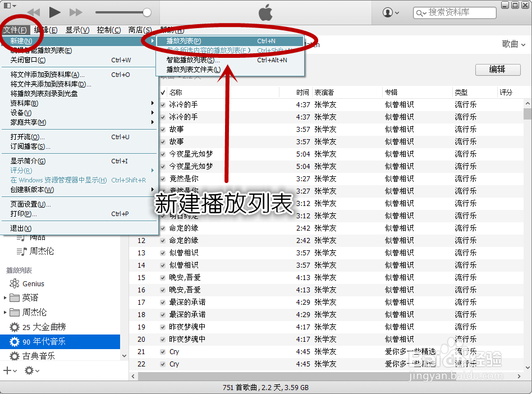Open the 显示(V) menu

click(x=77, y=30)
